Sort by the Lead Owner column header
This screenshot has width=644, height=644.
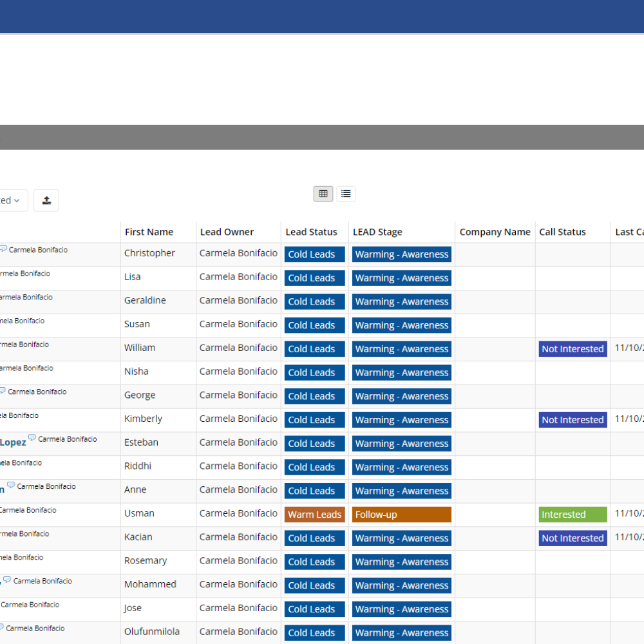(227, 232)
